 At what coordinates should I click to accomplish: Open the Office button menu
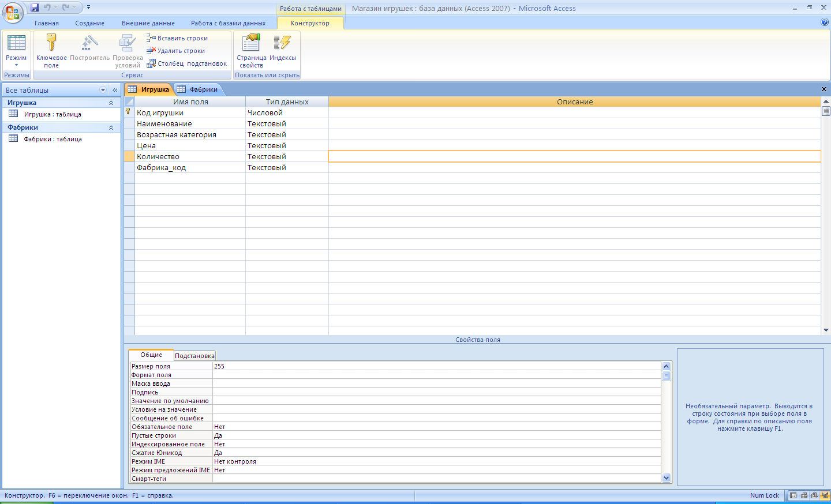pyautogui.click(x=13, y=12)
